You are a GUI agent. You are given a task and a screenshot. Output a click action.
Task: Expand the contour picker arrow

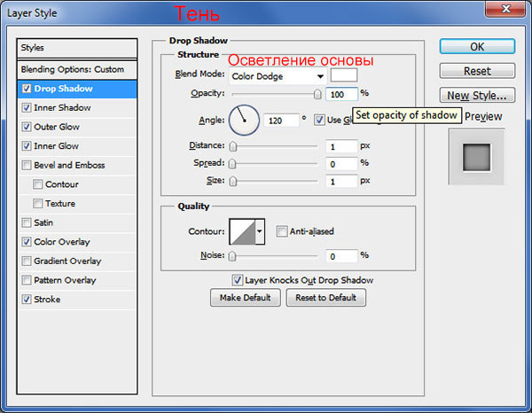click(x=260, y=232)
